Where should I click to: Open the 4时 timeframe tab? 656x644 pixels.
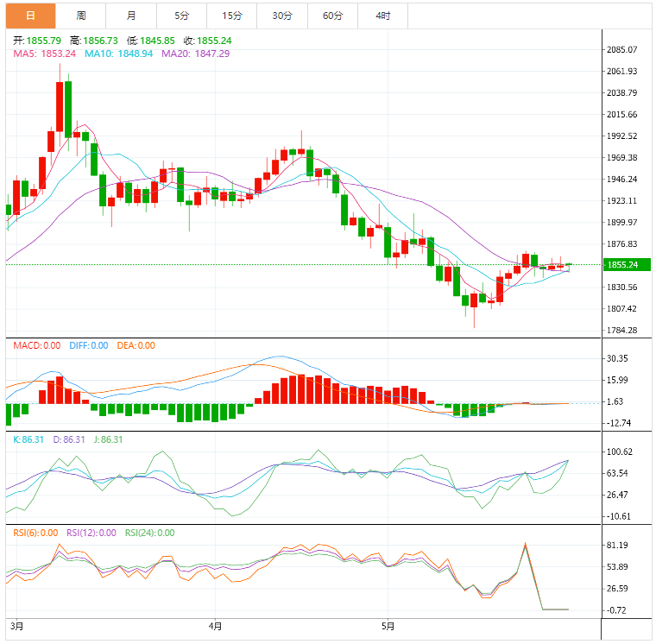click(x=382, y=16)
